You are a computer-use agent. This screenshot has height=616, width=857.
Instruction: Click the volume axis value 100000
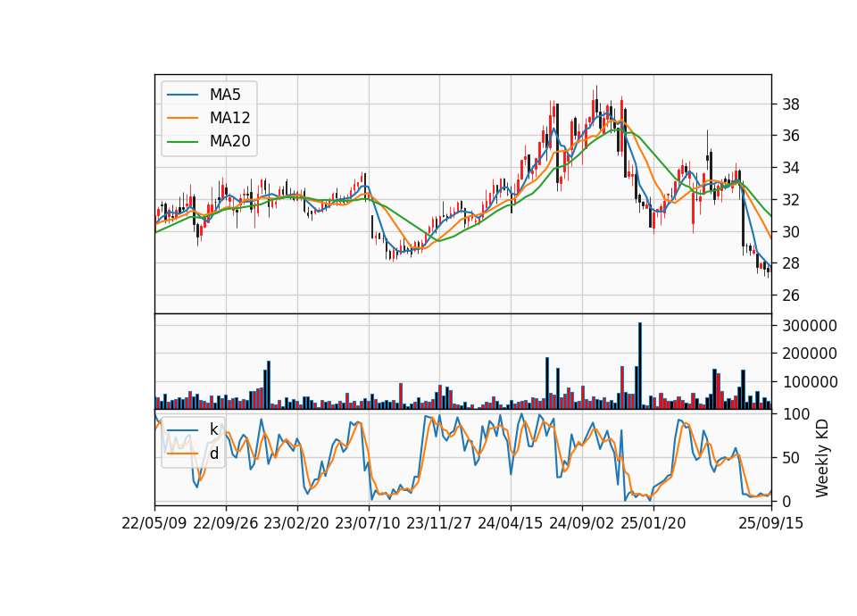click(810, 383)
